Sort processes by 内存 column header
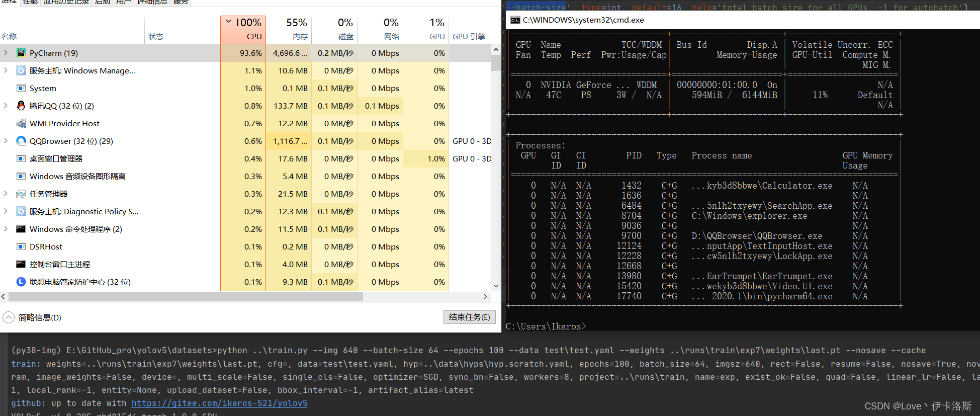This screenshot has height=416, width=980. click(x=289, y=30)
